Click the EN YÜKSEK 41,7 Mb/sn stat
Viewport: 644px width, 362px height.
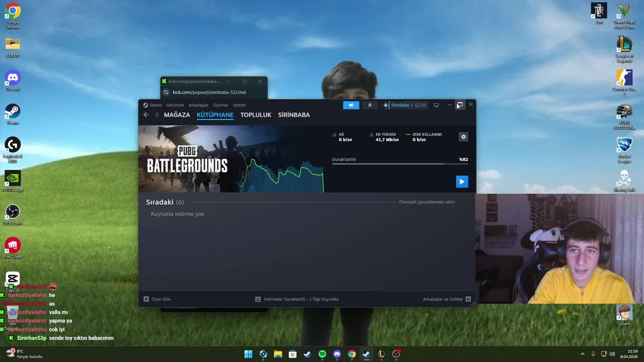pos(384,137)
